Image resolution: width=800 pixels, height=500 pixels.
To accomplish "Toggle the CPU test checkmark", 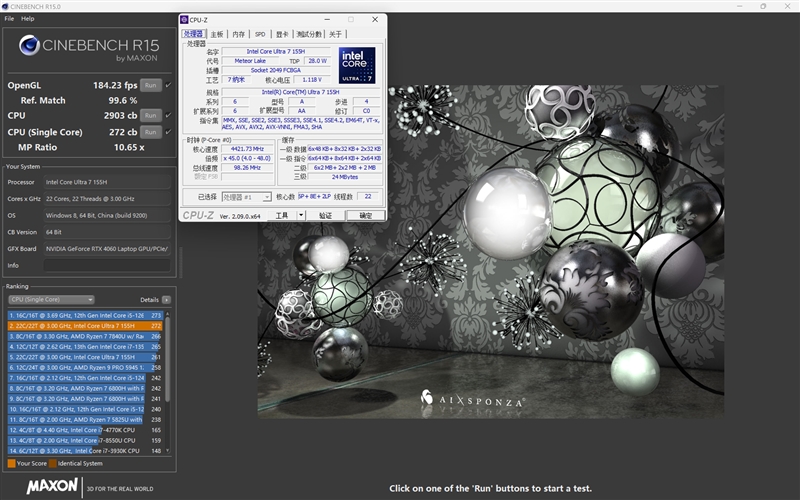I will pos(168,115).
